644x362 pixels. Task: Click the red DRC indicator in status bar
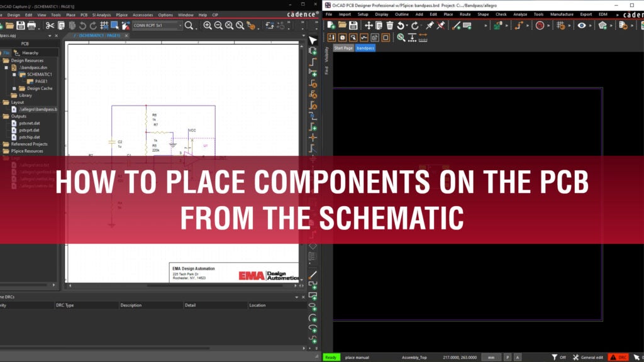(618, 357)
